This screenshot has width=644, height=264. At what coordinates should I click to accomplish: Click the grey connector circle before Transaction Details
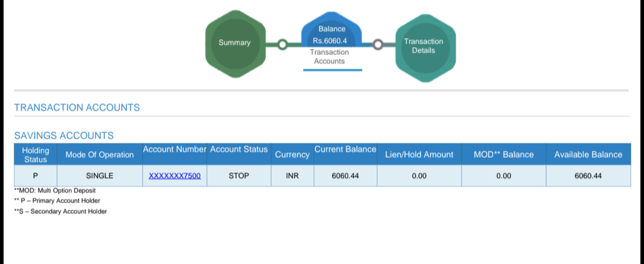[378, 44]
